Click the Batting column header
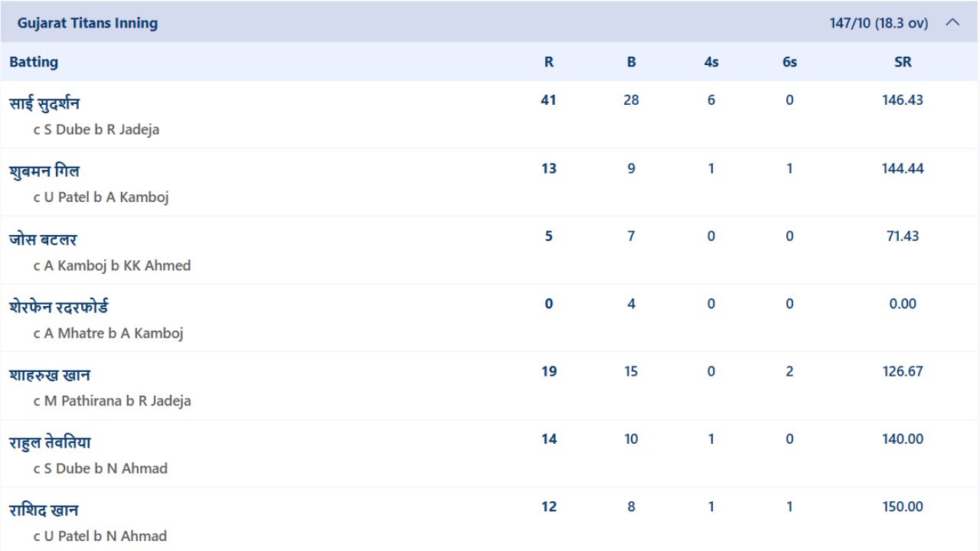The image size is (980, 551). point(34,62)
